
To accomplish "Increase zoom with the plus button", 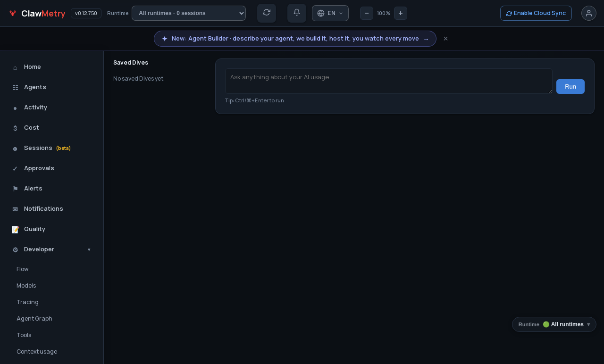I will 401,13.
